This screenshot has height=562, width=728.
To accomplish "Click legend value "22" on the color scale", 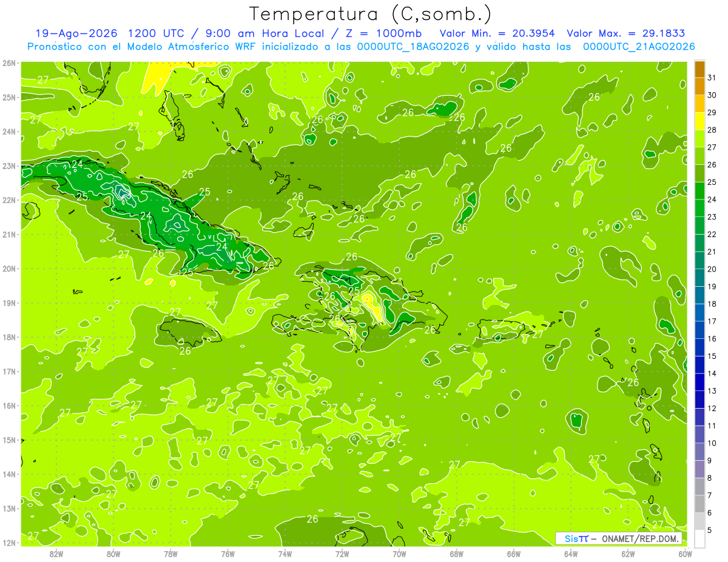I will click(x=712, y=235).
